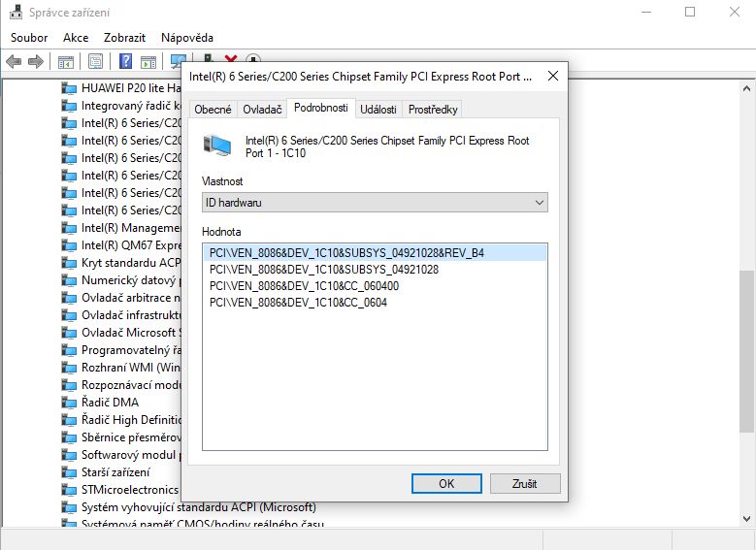The width and height of the screenshot is (756, 550).
Task: Select the HUAWEI P20 lite device
Action: click(x=121, y=87)
